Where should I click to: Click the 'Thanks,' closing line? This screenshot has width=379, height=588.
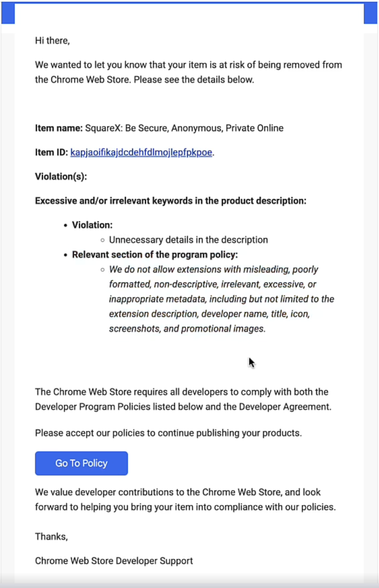tap(51, 537)
